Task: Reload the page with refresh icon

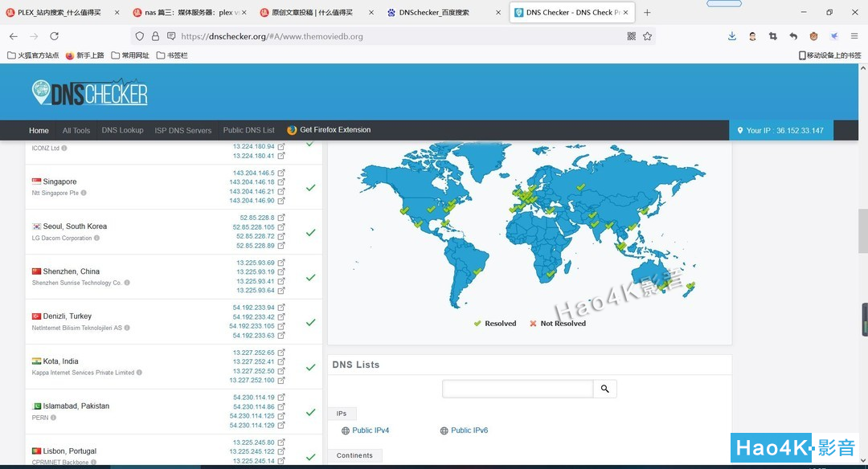Action: pos(55,36)
